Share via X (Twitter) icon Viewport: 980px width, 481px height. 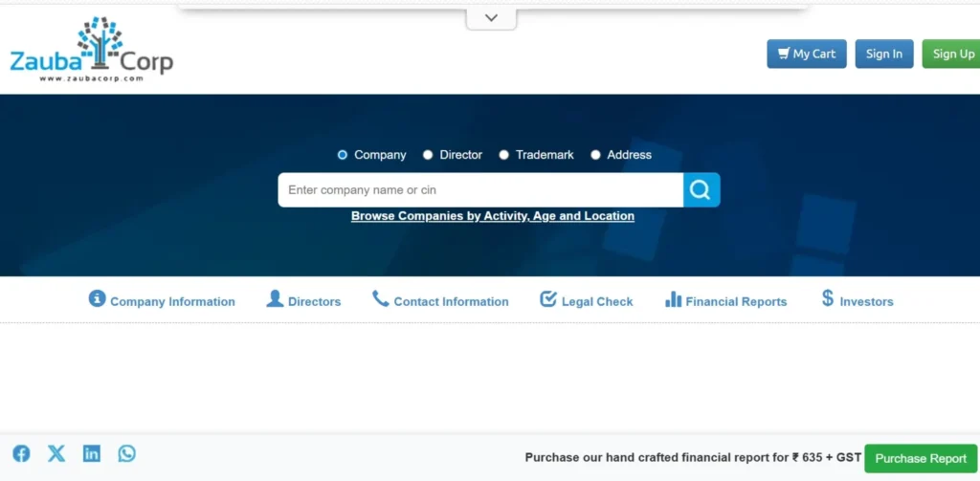56,453
